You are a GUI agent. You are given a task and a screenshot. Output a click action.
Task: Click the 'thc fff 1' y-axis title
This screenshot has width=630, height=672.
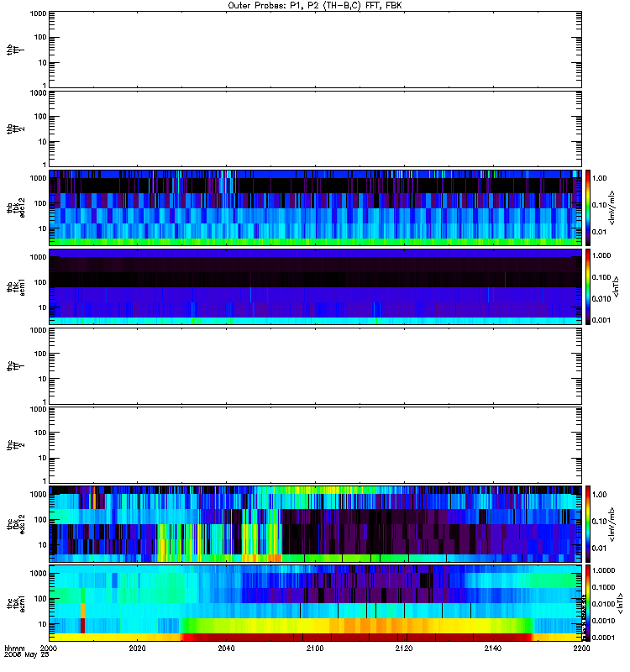click(x=15, y=366)
